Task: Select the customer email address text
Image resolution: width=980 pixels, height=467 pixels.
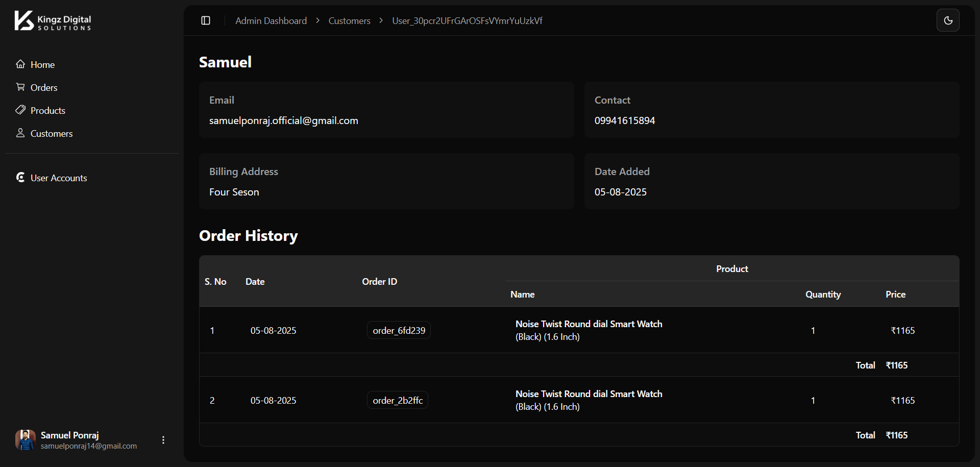Action: 283,121
